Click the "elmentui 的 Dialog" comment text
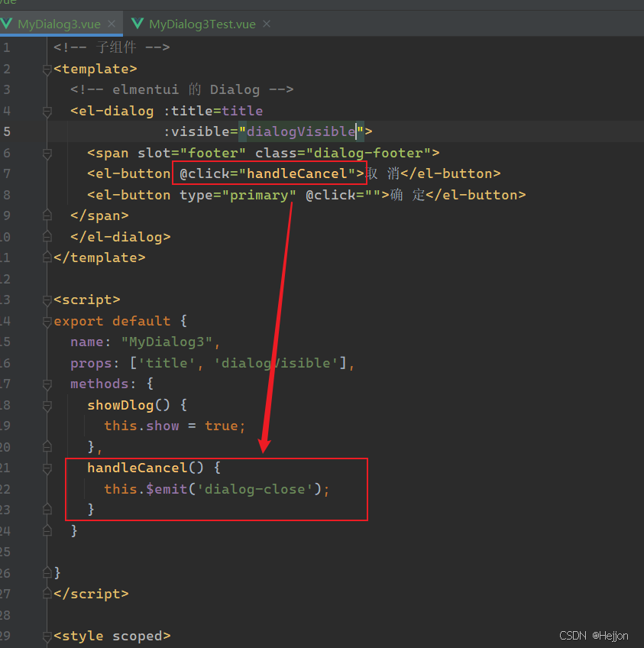The width and height of the screenshot is (644, 648). tap(186, 89)
